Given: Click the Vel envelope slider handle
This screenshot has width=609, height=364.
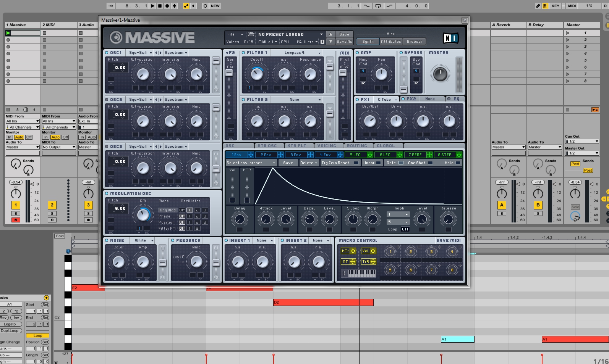Looking at the screenshot, I should (232, 200).
